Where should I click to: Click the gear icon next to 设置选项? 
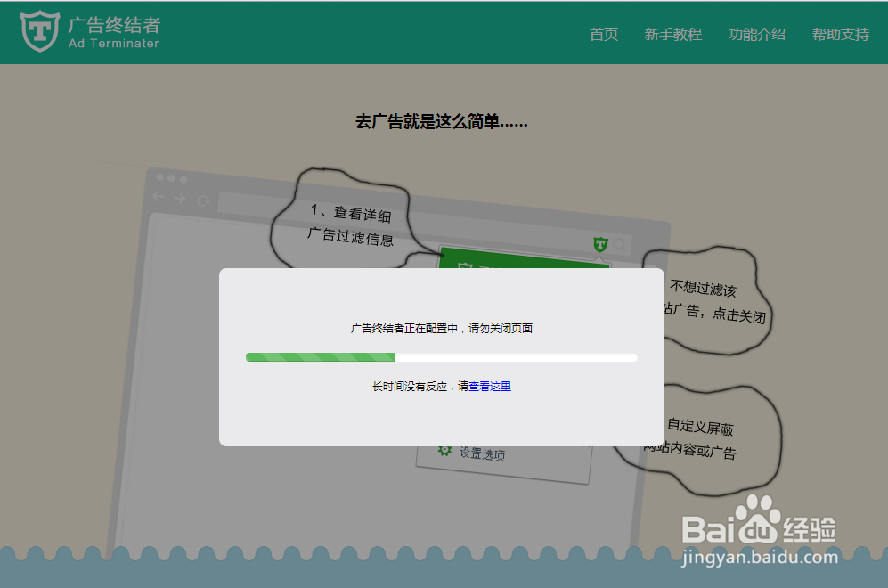[444, 451]
